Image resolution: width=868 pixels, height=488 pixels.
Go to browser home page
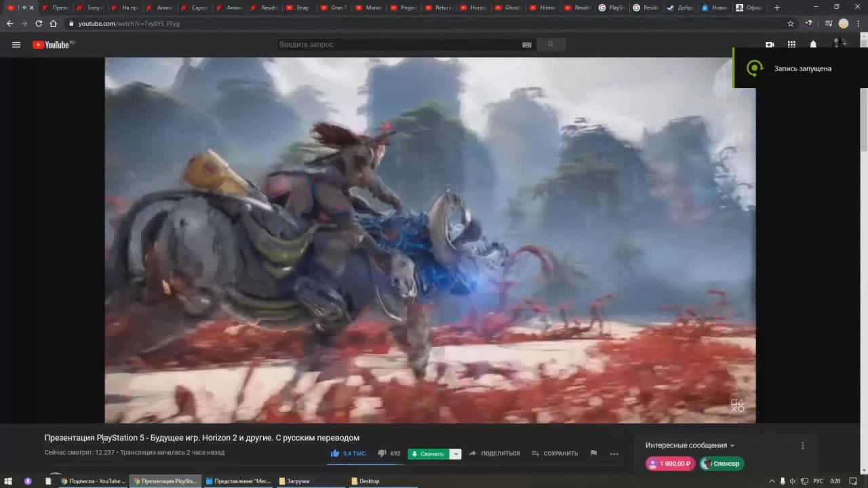click(53, 24)
